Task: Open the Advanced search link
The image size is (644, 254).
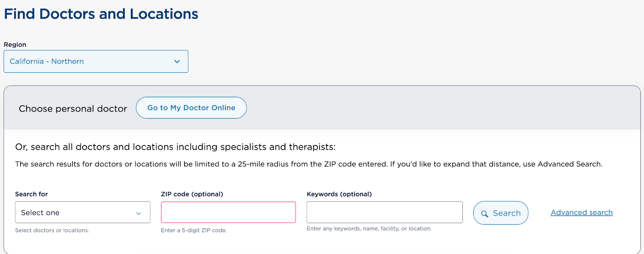Action: pyautogui.click(x=581, y=213)
